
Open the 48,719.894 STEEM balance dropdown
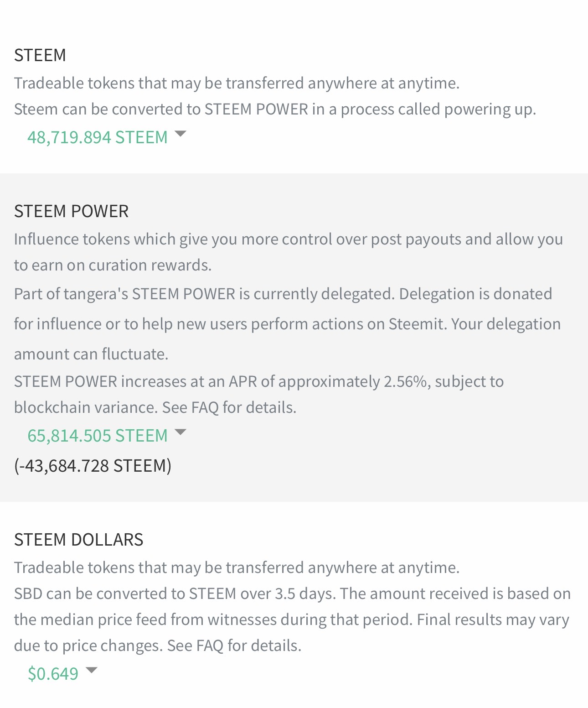(106, 137)
